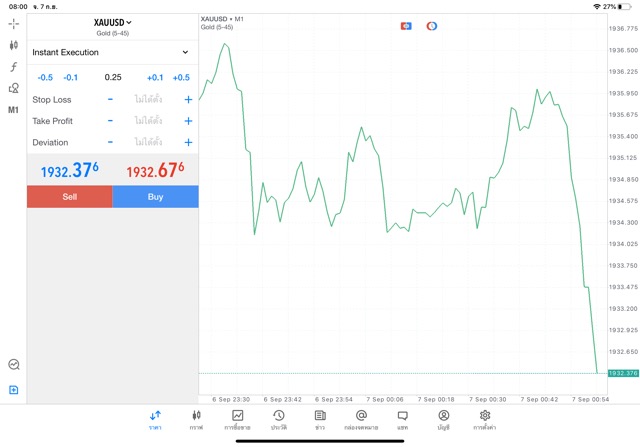Tap the 0.25 volume field

113,77
